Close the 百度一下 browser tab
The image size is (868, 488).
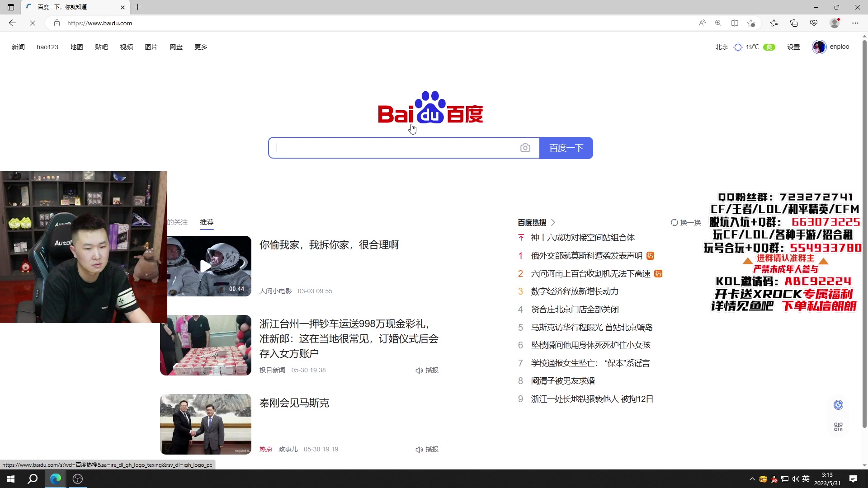pyautogui.click(x=123, y=7)
